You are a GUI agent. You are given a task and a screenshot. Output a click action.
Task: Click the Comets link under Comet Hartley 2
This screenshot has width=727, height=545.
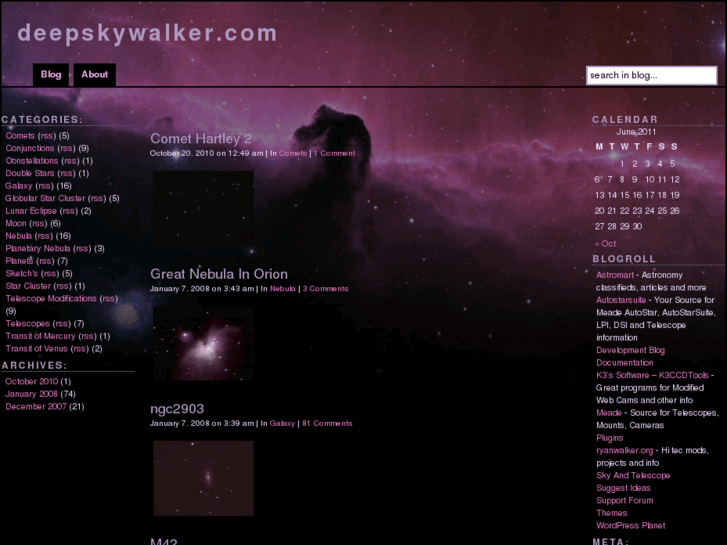pos(293,153)
